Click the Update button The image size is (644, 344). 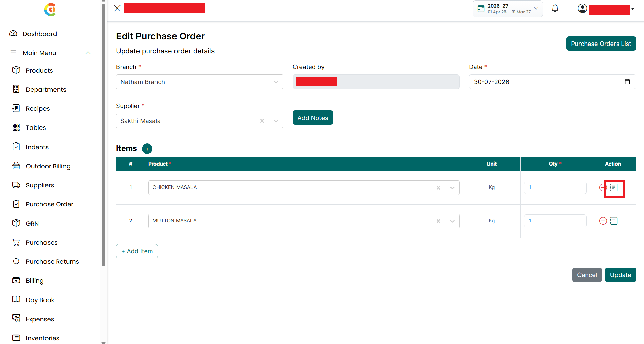620,275
